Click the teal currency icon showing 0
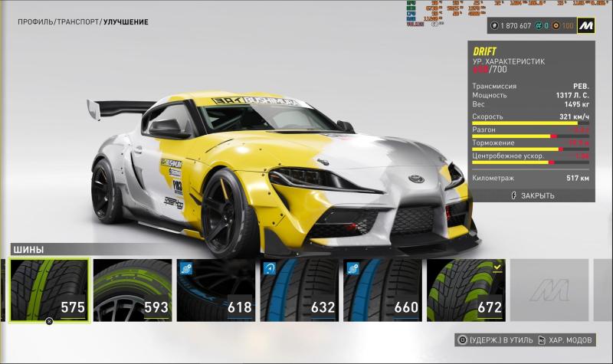The width and height of the screenshot is (613, 364). coord(539,26)
